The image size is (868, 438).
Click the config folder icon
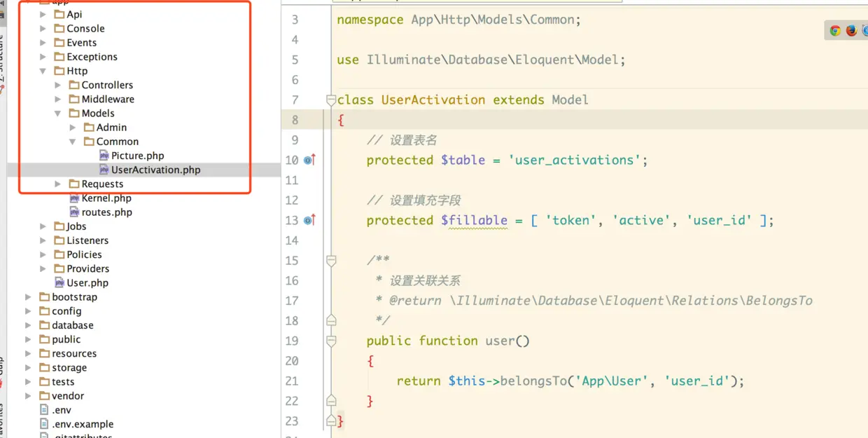(45, 311)
